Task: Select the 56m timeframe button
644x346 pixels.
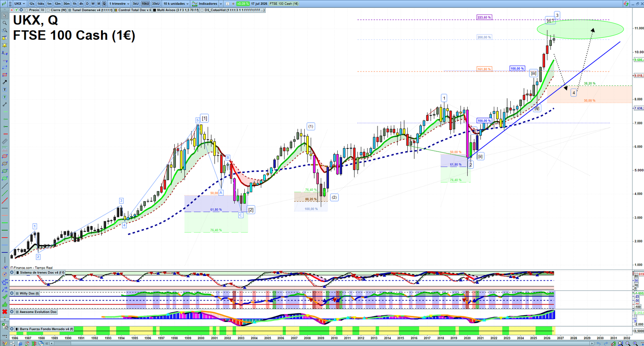Action: point(66,4)
